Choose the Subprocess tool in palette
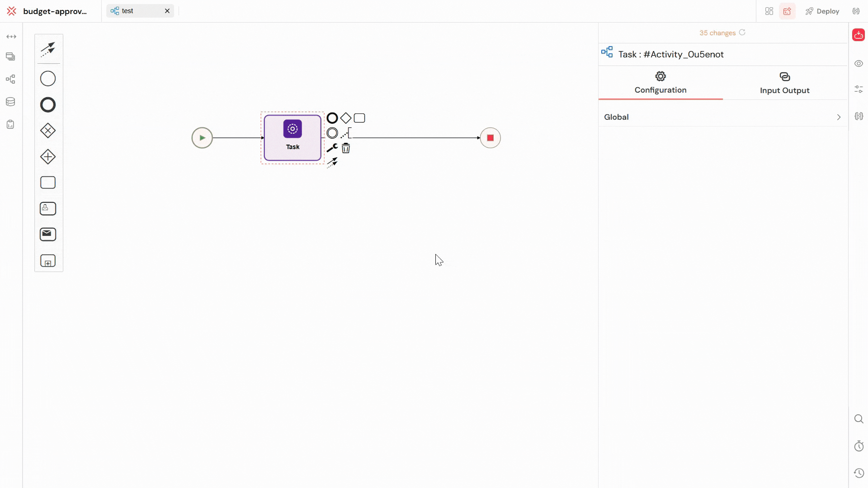 (x=47, y=261)
